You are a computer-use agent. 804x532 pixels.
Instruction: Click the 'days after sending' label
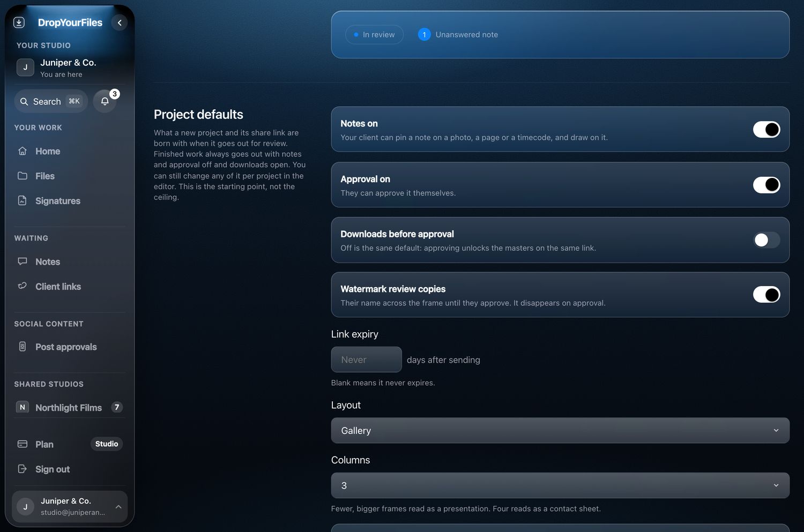[x=443, y=360]
